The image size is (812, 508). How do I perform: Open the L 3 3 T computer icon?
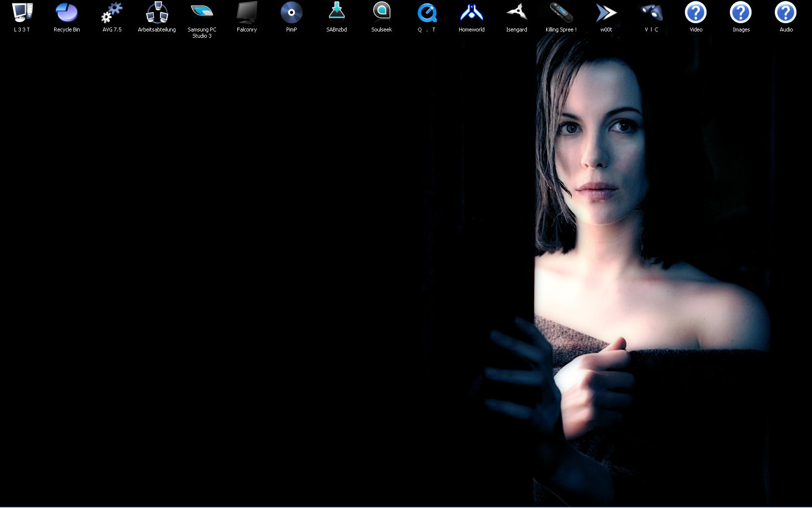coord(22,13)
